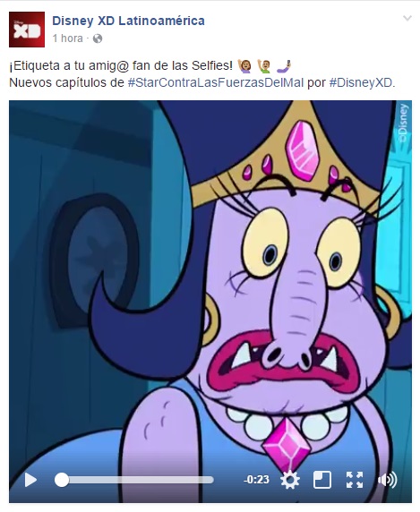
Task: Open video quality settings gear
Action: coord(289,480)
